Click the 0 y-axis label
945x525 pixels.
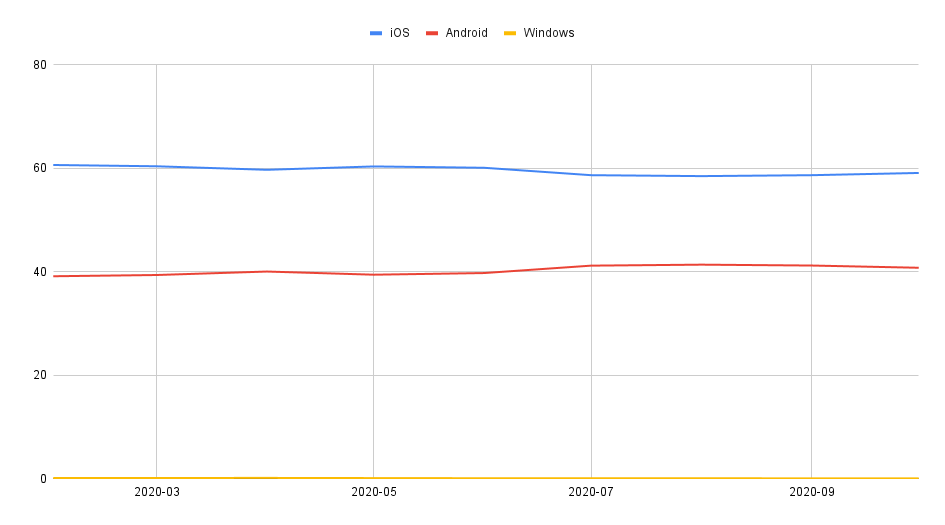(43, 479)
